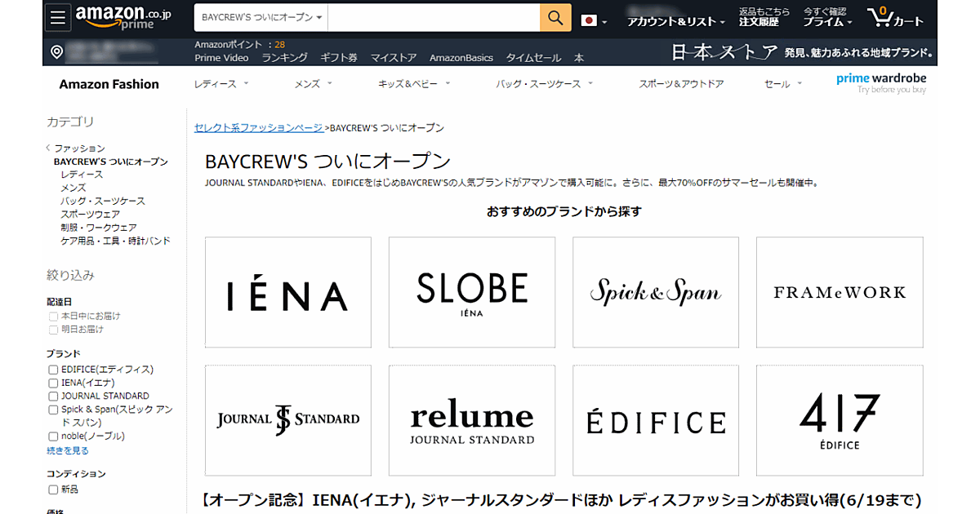Select the ランキング navigation item
The height and width of the screenshot is (514, 980).
coord(284,58)
